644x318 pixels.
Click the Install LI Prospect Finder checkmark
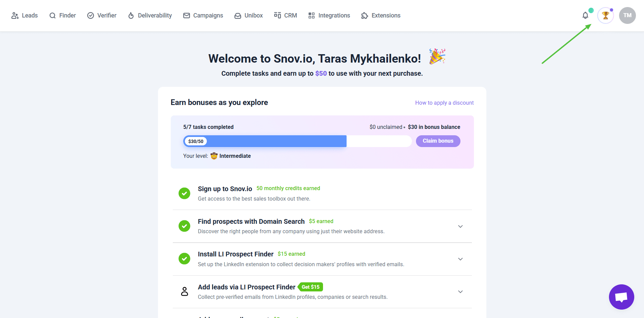coord(184,259)
